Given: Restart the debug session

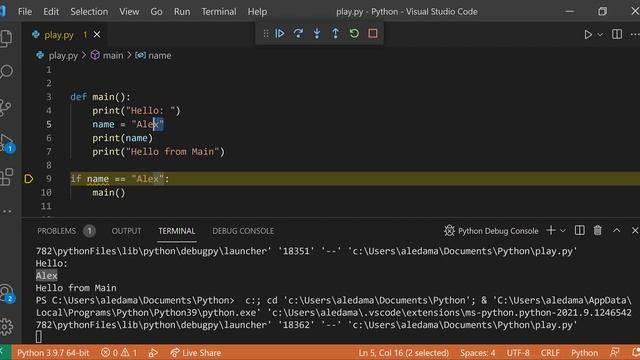Looking at the screenshot, I should click(x=354, y=33).
